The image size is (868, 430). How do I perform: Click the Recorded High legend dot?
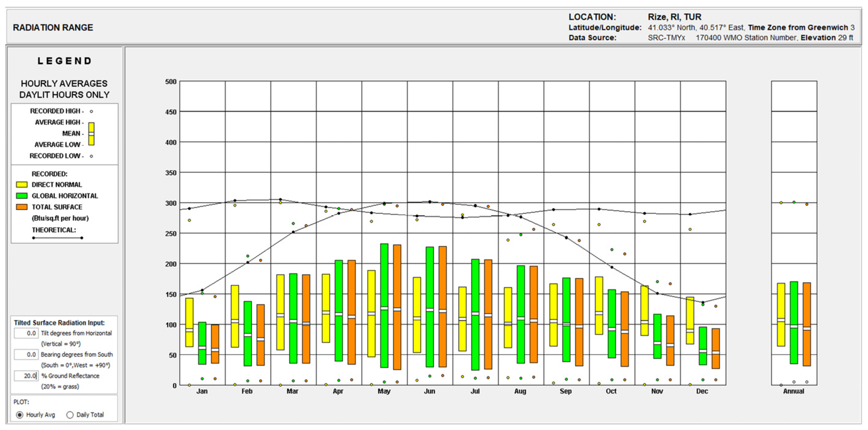point(91,111)
